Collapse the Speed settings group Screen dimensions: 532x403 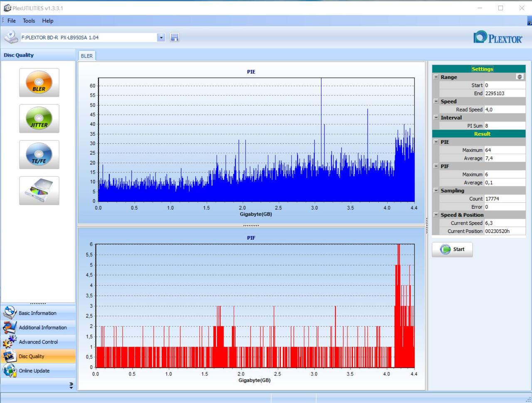click(436, 101)
